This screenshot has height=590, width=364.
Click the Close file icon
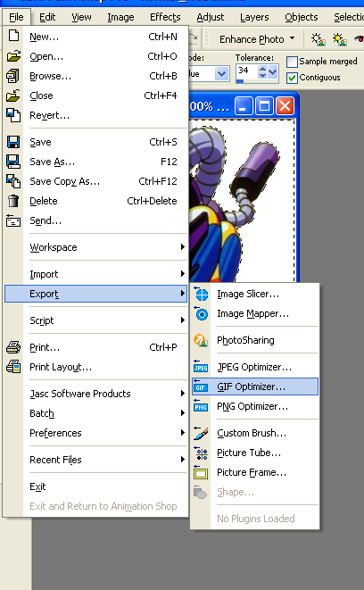(13, 96)
